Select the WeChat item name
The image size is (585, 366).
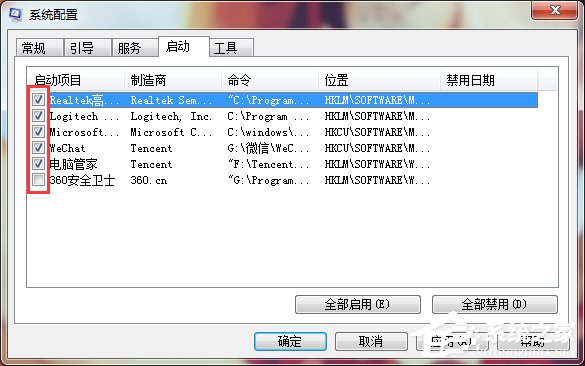point(67,148)
